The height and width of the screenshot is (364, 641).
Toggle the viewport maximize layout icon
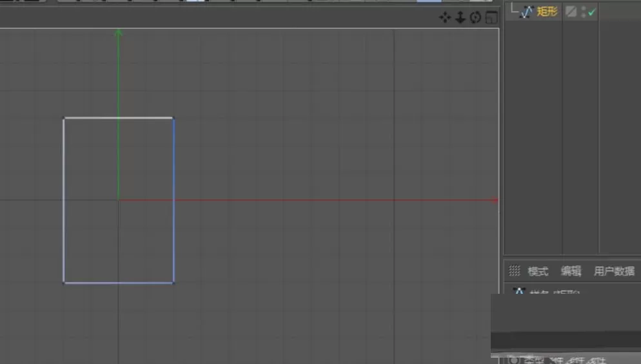(x=491, y=17)
